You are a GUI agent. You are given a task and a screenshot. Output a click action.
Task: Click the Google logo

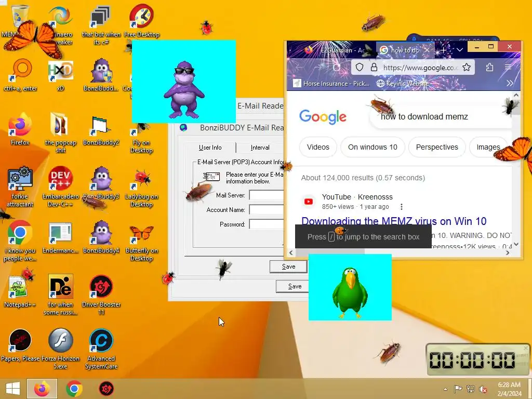[323, 117]
